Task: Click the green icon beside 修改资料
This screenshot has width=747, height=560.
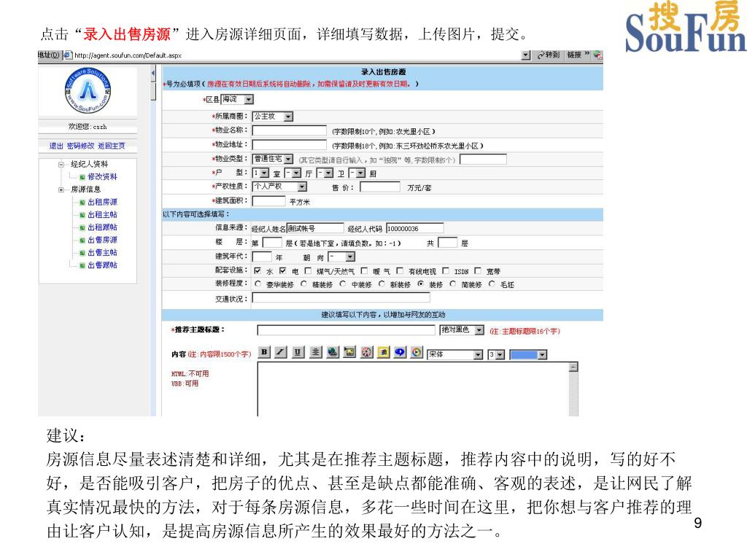Action: pyautogui.click(x=82, y=177)
